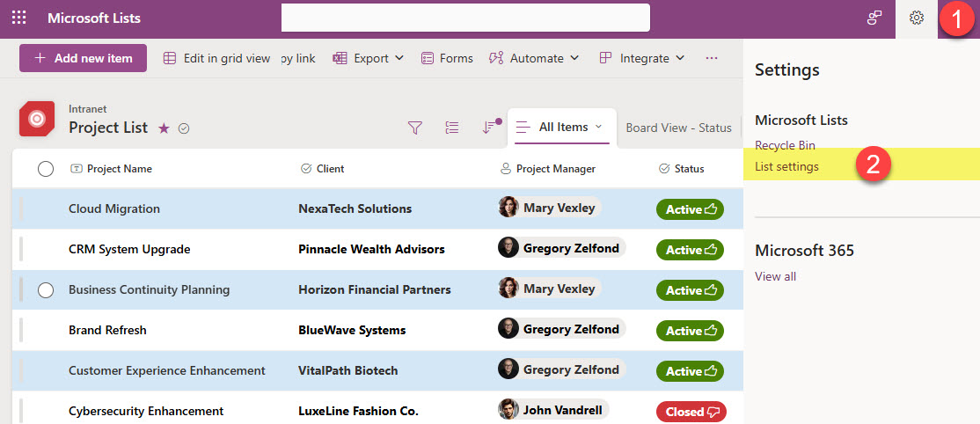Expand the Export dropdown
980x424 pixels.
pos(399,58)
